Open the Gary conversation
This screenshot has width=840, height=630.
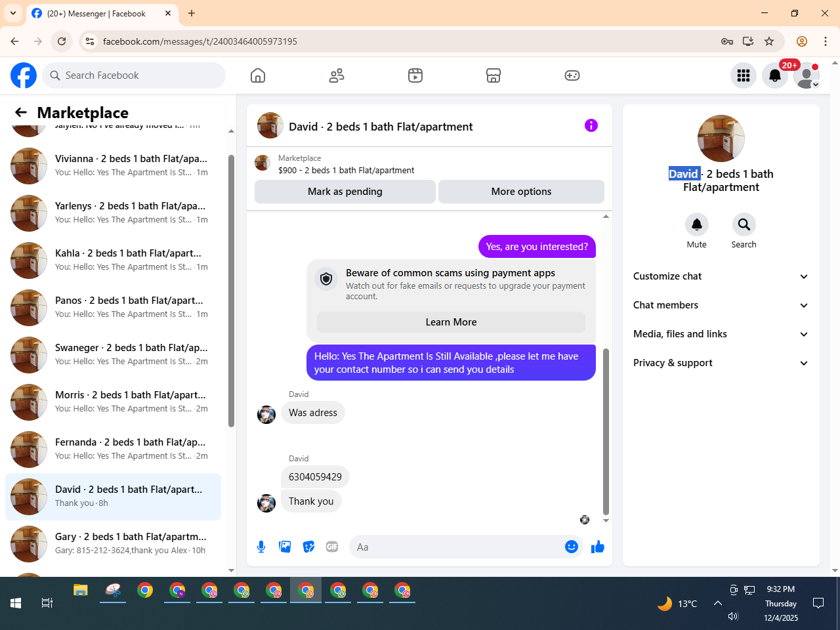pos(113,544)
